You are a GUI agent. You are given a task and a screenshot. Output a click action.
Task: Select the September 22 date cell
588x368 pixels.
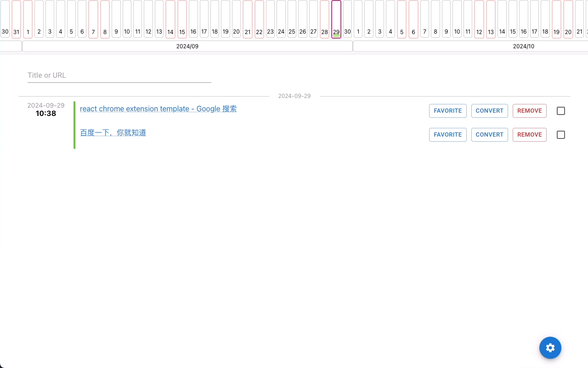259,18
